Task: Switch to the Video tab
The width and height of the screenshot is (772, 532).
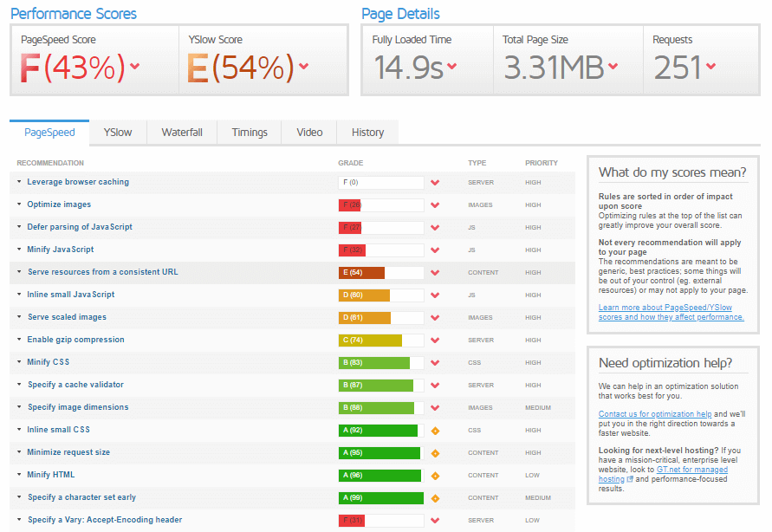Action: pyautogui.click(x=309, y=133)
